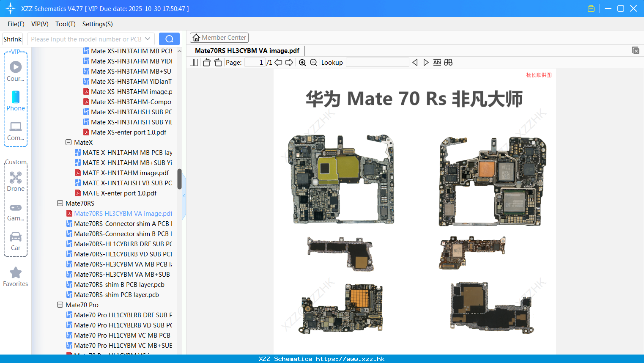Click the www.xzz.hk link in status bar

[x=350, y=359]
